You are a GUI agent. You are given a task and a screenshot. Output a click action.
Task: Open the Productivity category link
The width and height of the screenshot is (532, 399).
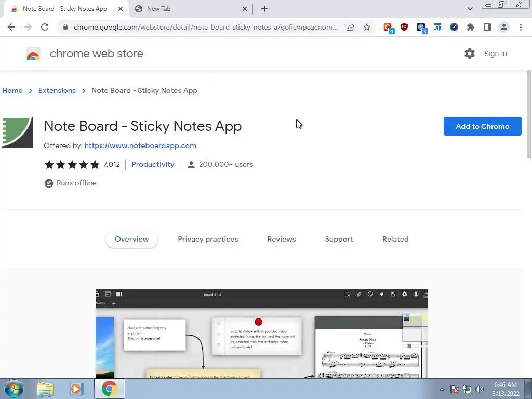pyautogui.click(x=153, y=165)
